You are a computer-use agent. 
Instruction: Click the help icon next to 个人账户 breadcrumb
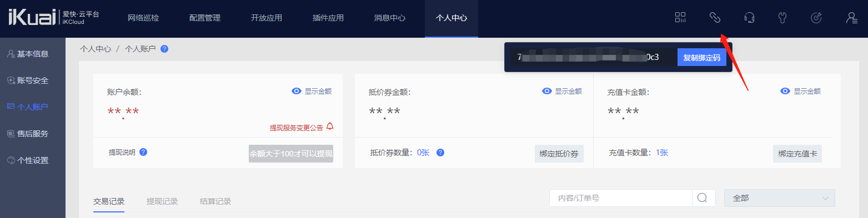[164, 49]
